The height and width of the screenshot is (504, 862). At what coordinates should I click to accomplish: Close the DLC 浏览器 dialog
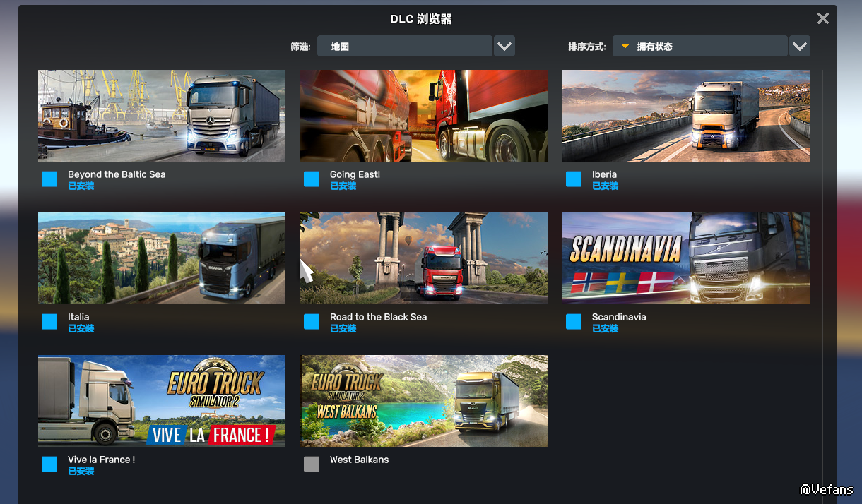823,18
